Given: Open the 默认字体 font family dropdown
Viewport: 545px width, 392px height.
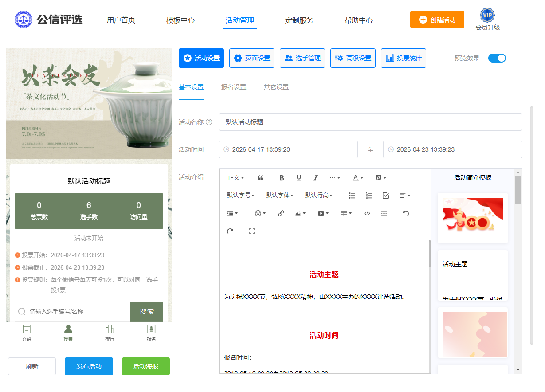Looking at the screenshot, I should pyautogui.click(x=279, y=196).
